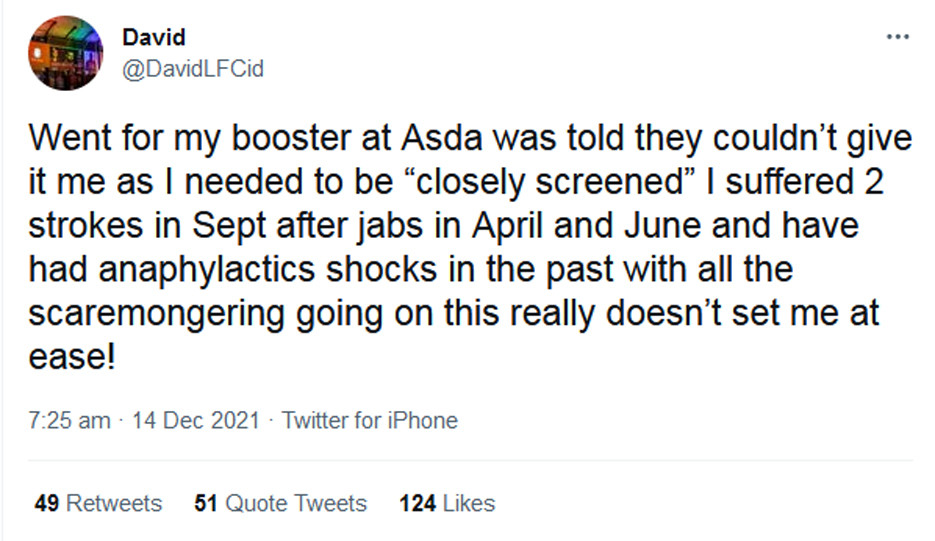View the 124 Likes list

[x=446, y=503]
